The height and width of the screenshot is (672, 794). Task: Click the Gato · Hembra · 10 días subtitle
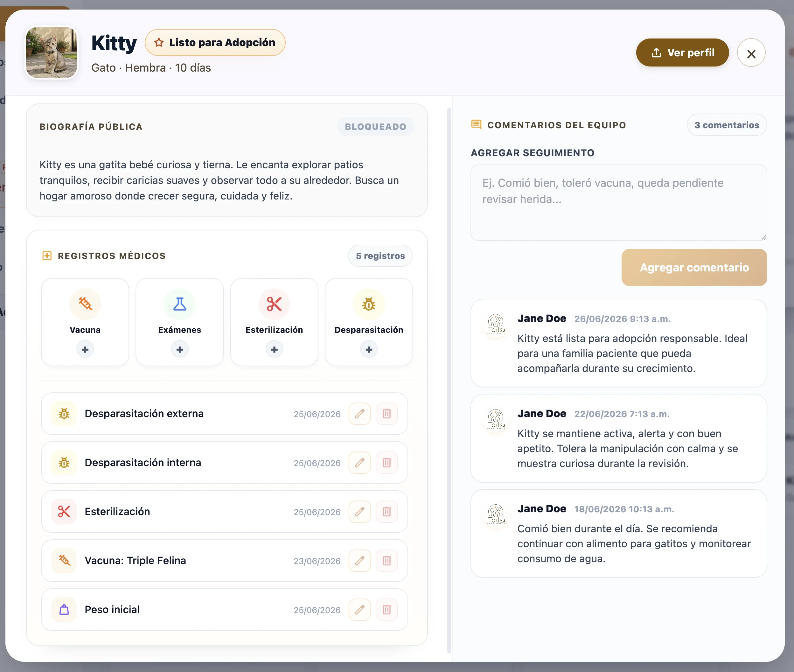coord(151,68)
